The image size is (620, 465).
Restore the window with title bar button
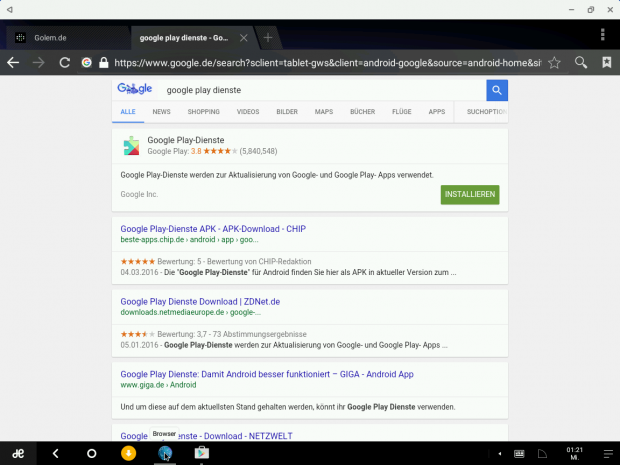coord(591,9)
